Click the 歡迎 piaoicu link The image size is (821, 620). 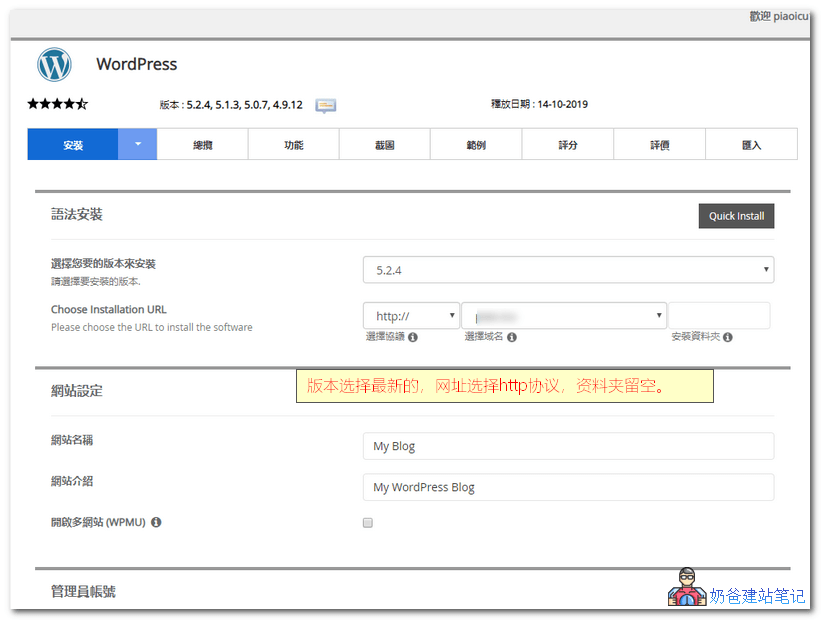click(778, 15)
